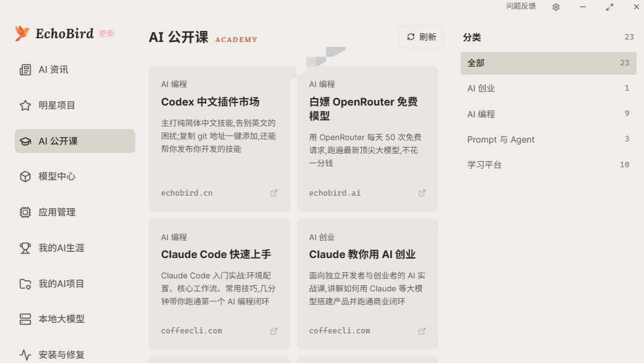Select the 全部 category filter
This screenshot has width=644, height=363.
[548, 63]
